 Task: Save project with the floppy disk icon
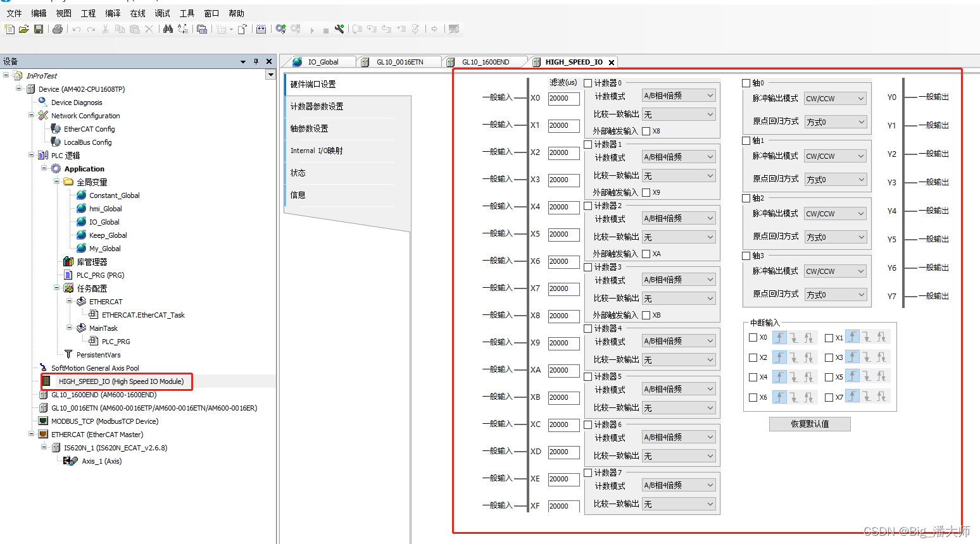[x=39, y=29]
